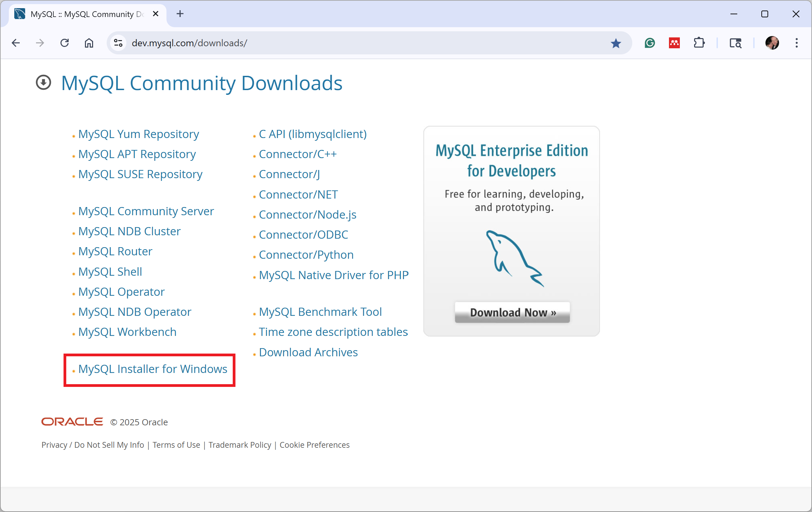
Task: Click the browser back arrow
Action: (16, 43)
